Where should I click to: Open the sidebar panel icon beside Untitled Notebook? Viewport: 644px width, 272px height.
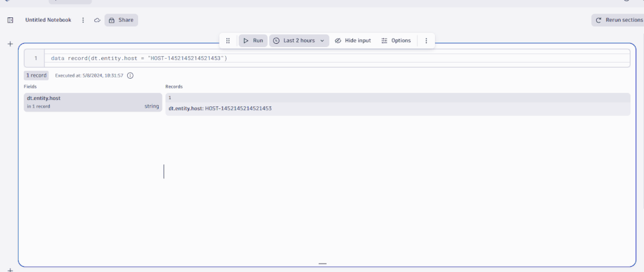tap(10, 20)
